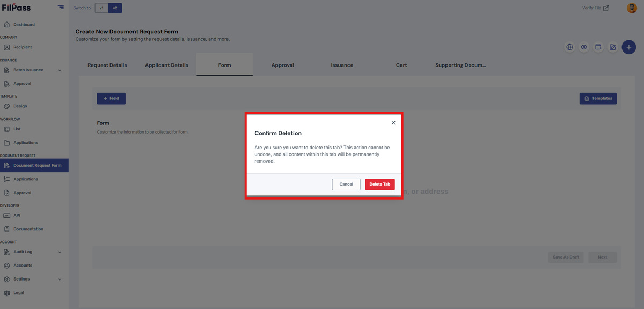Click the Settings gear icon
Screen dimensions: 644x309
tap(7, 279)
